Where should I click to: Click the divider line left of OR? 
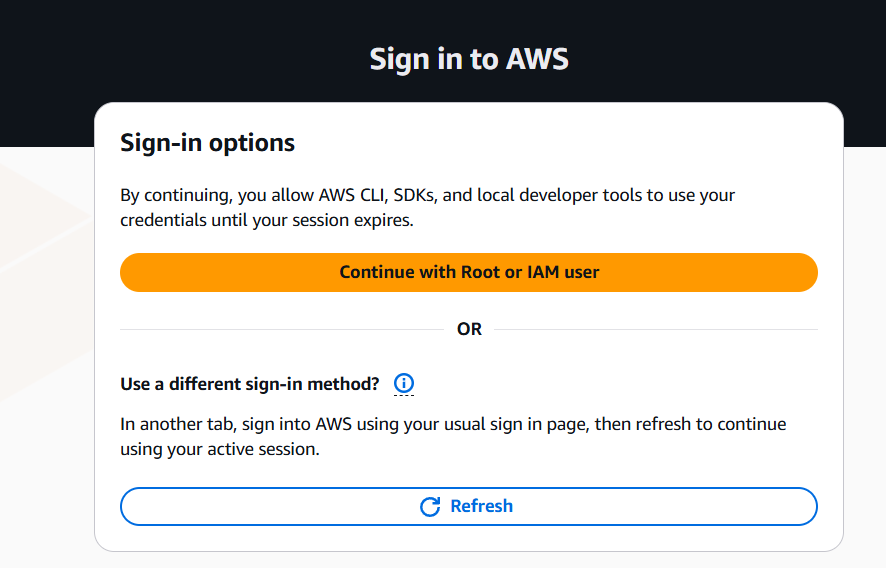[x=280, y=329]
